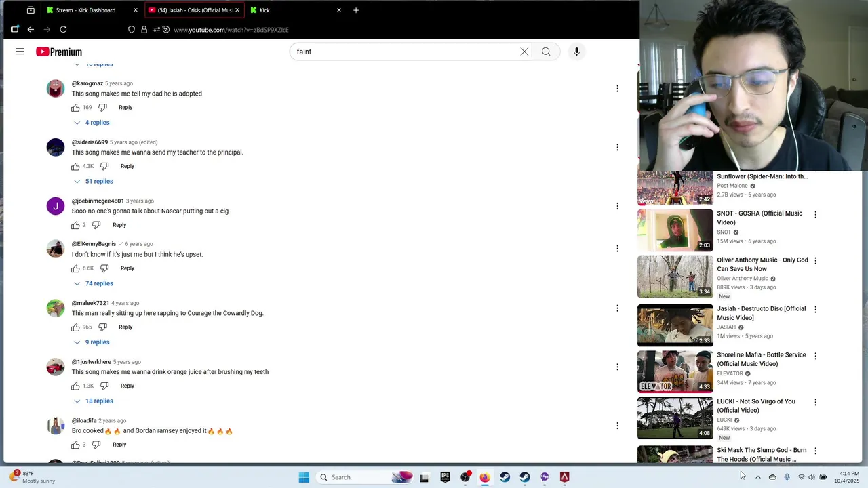
Task: Select the Jasiah - Crisis YouTube tab
Action: tap(194, 10)
